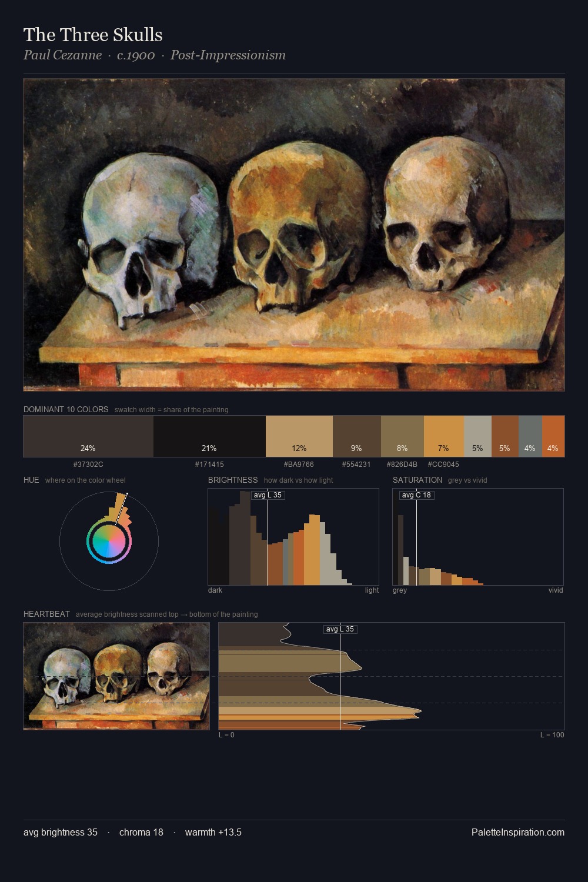Click the 'L = 100' axis label

552,735
